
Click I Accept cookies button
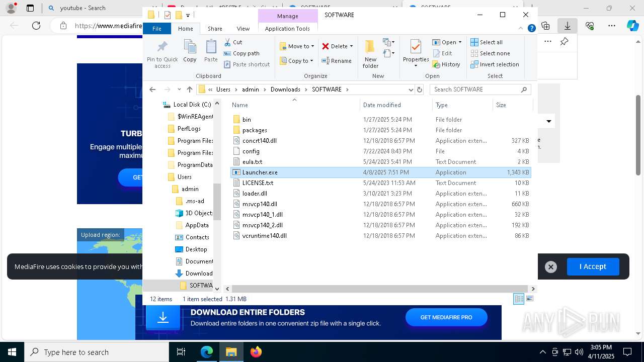pos(593,266)
